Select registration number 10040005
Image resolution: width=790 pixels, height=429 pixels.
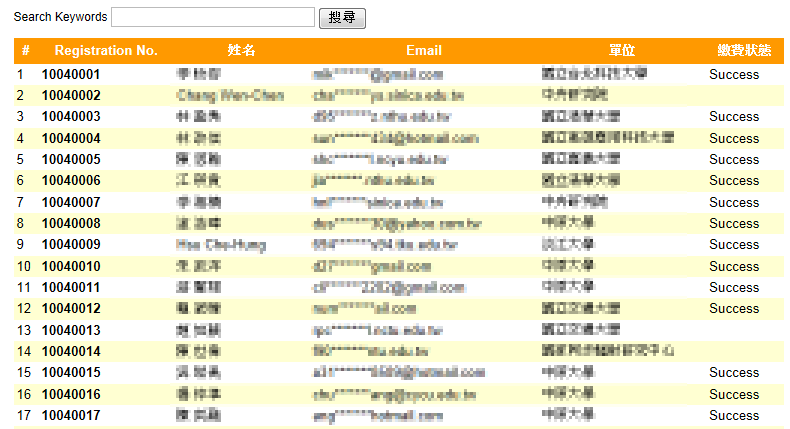click(x=71, y=160)
